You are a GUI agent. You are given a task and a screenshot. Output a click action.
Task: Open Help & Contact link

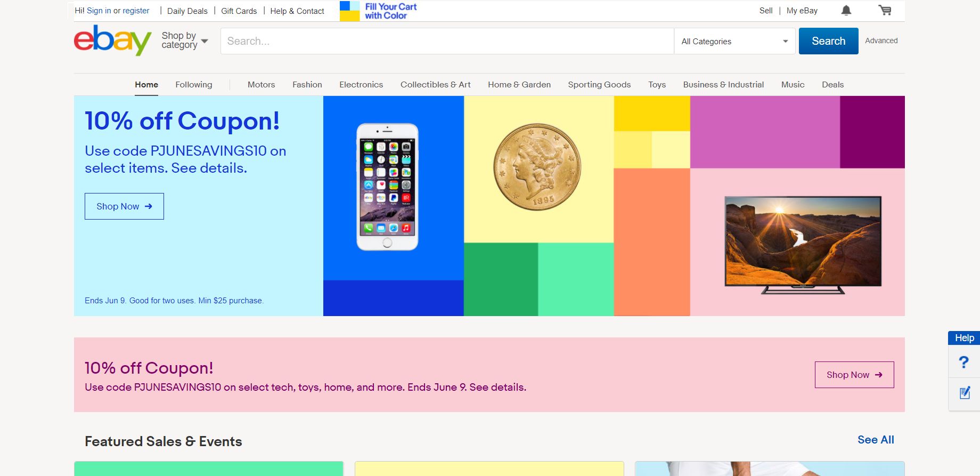(x=297, y=11)
